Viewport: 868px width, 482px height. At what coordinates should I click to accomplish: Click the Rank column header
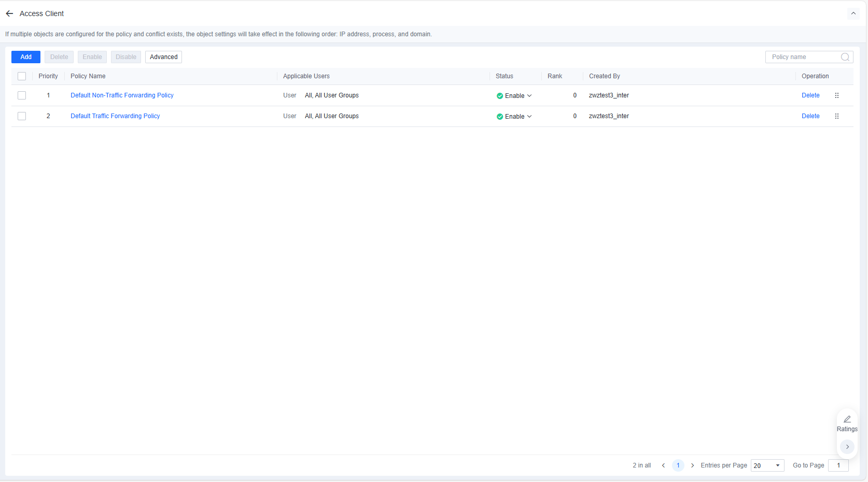click(x=555, y=76)
